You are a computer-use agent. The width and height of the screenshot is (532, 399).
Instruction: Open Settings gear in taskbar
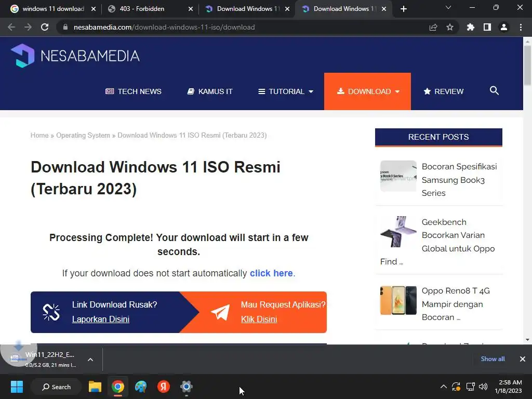click(187, 387)
